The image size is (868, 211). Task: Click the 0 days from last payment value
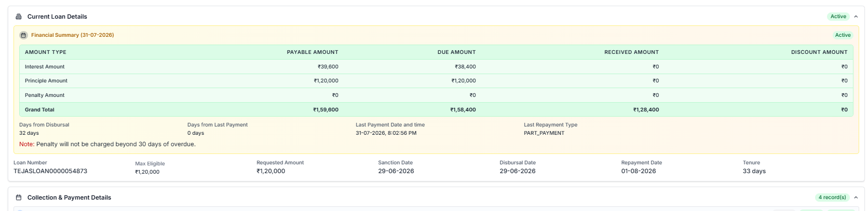tap(196, 133)
